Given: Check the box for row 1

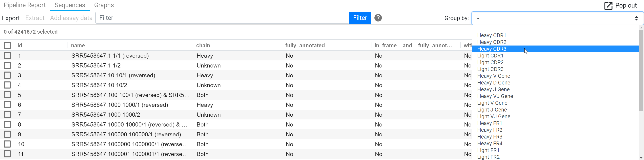Looking at the screenshot, I should (x=7, y=55).
